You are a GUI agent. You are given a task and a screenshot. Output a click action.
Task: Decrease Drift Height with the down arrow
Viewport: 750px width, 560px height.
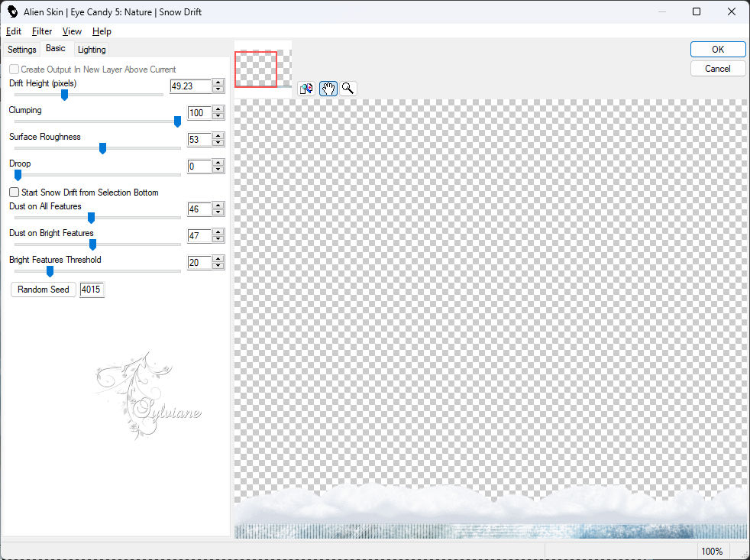click(x=218, y=89)
